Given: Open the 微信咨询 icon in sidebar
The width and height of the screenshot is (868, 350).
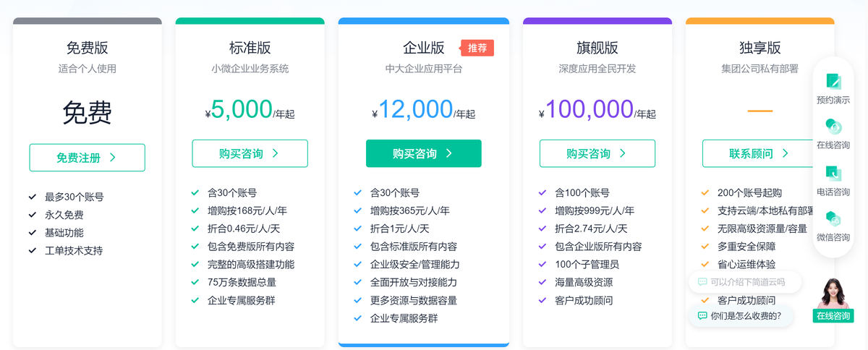Looking at the screenshot, I should [x=833, y=218].
